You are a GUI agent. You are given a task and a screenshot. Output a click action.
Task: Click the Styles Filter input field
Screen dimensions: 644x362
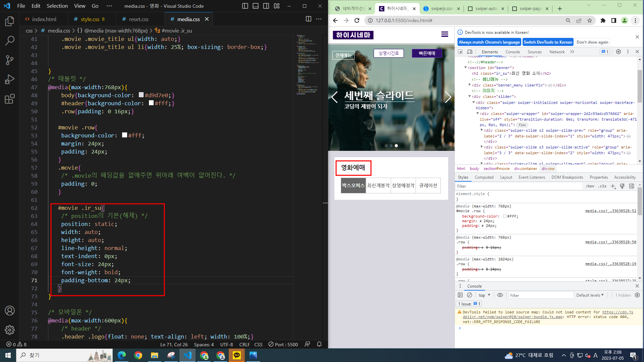[518, 186]
